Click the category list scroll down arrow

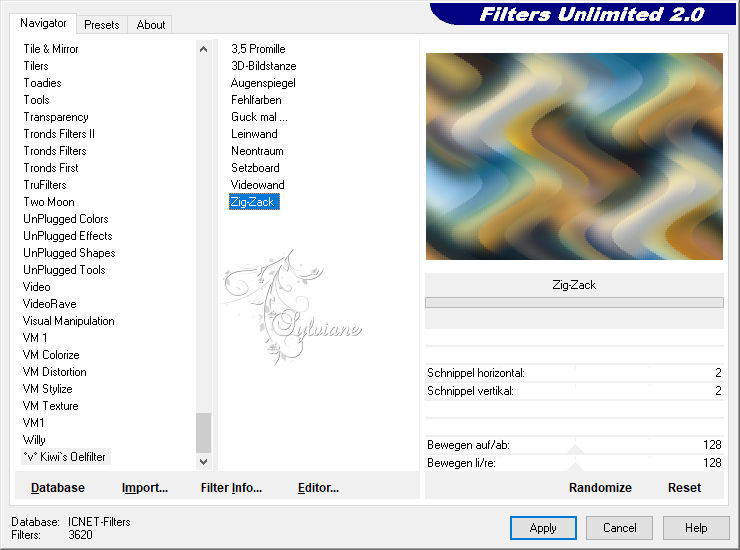click(203, 462)
